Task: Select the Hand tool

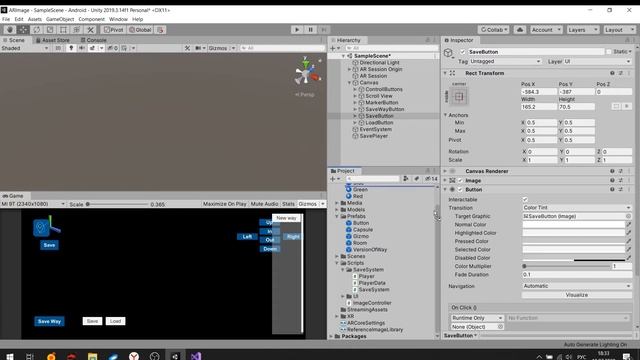Action: pos(10,30)
